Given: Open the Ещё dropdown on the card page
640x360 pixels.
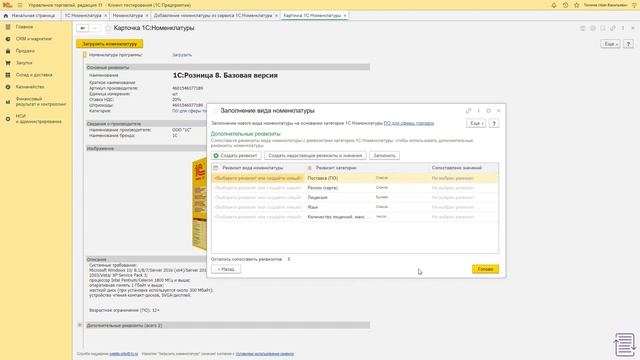Looking at the screenshot, I should [x=611, y=44].
